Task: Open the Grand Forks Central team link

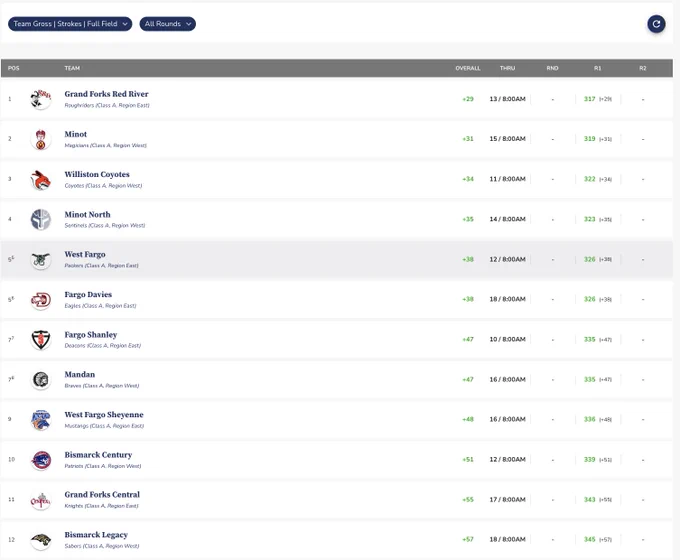Action: [x=102, y=495]
